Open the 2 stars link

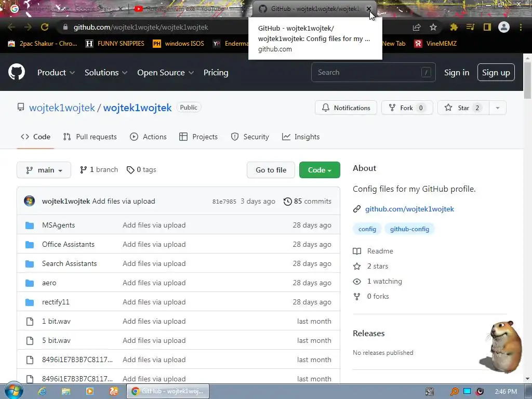point(370,267)
